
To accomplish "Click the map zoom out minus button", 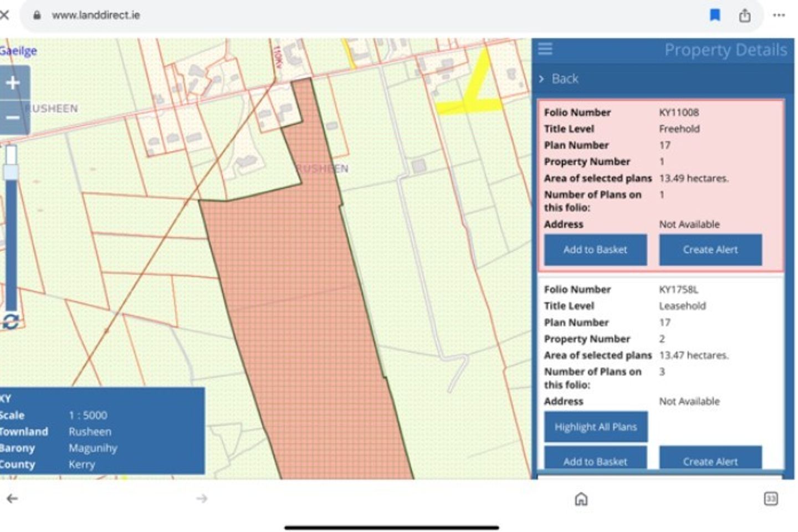I will [x=13, y=117].
